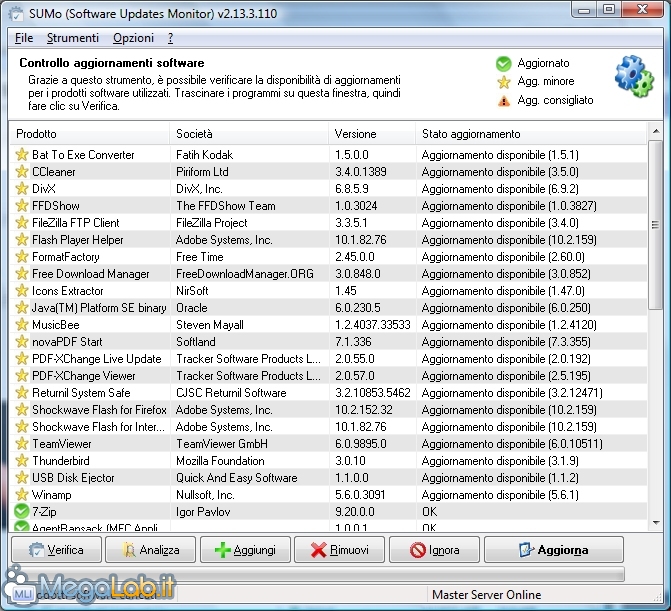The height and width of the screenshot is (611, 671).
Task: Select 'Aggiornamento disponibile (6.9.2)' status
Action: click(500, 189)
